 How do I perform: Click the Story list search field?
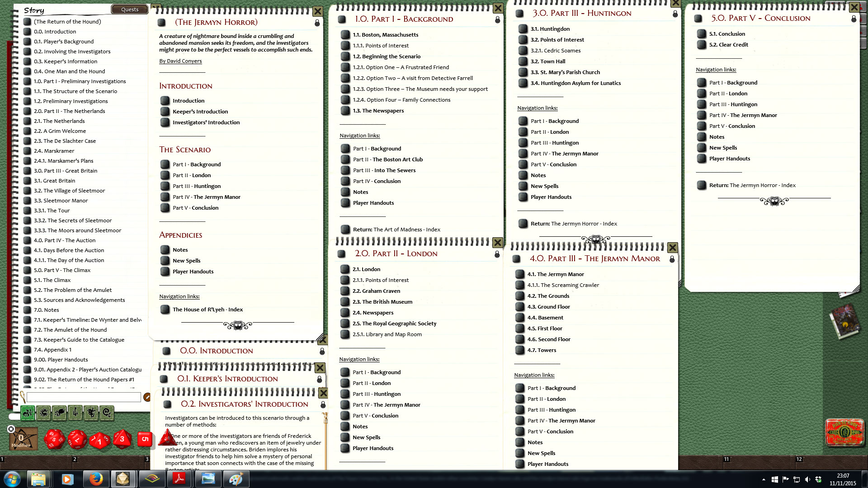(x=84, y=397)
